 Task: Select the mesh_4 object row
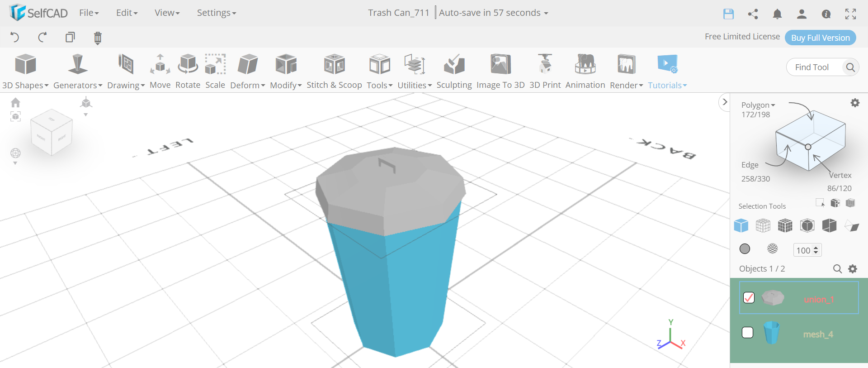coord(799,333)
